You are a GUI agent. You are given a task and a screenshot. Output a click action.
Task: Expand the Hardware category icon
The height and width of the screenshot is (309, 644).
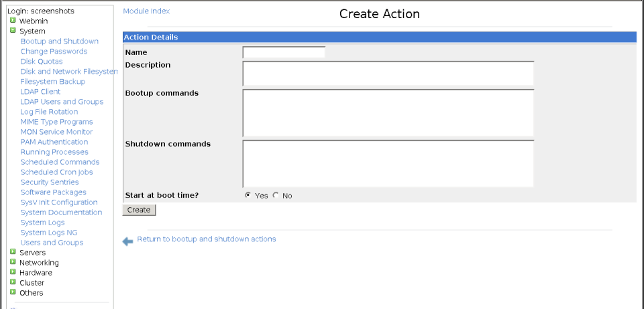click(x=13, y=272)
